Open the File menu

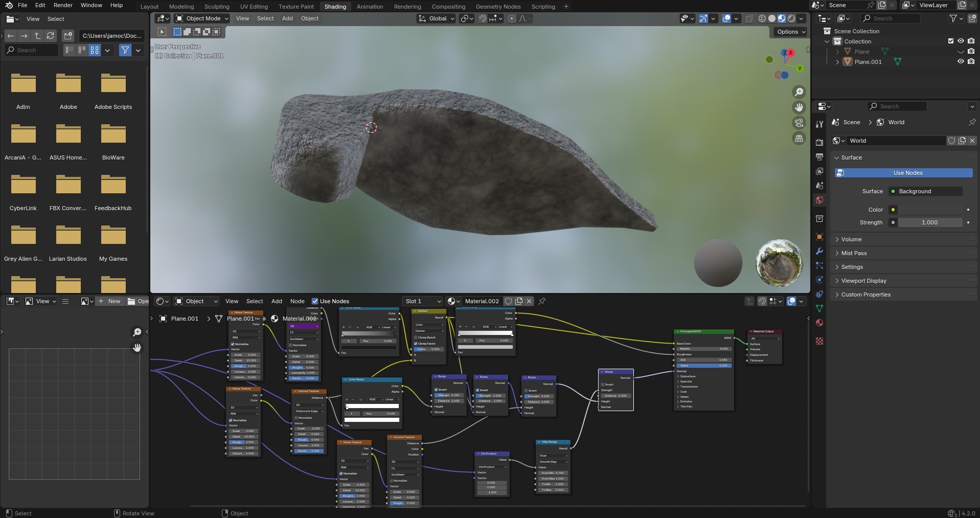(x=22, y=5)
